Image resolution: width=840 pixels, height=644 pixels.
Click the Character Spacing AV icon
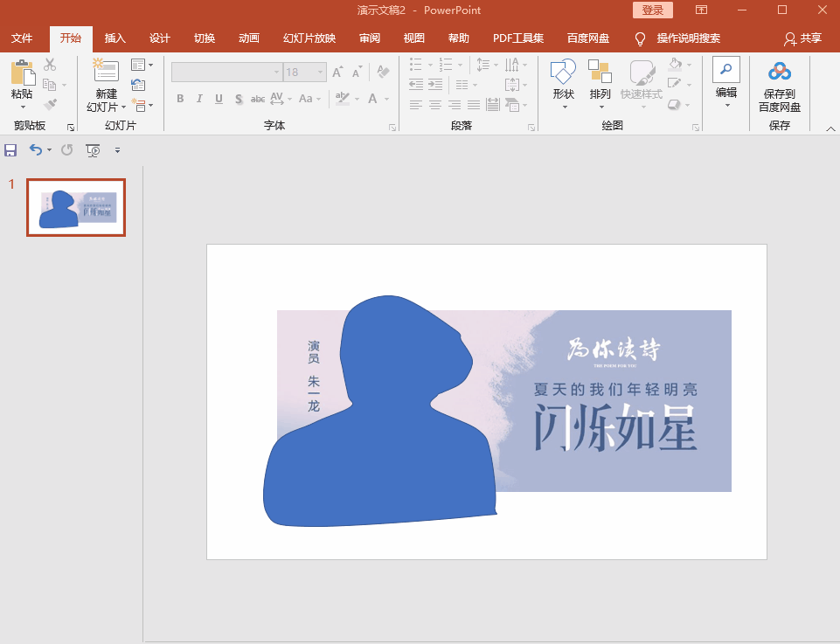click(x=277, y=99)
